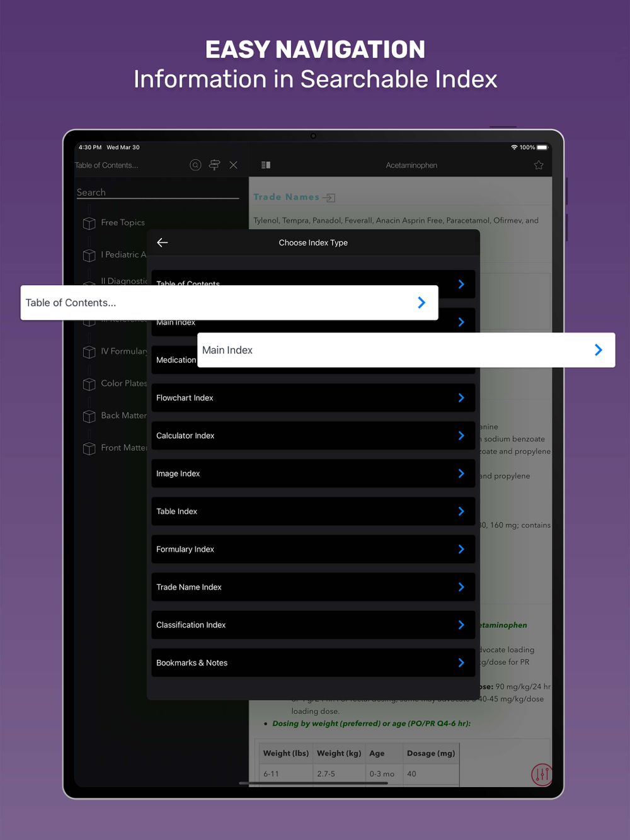Close the Table of Contents sidebar
Screen dimensions: 630x840
234,165
